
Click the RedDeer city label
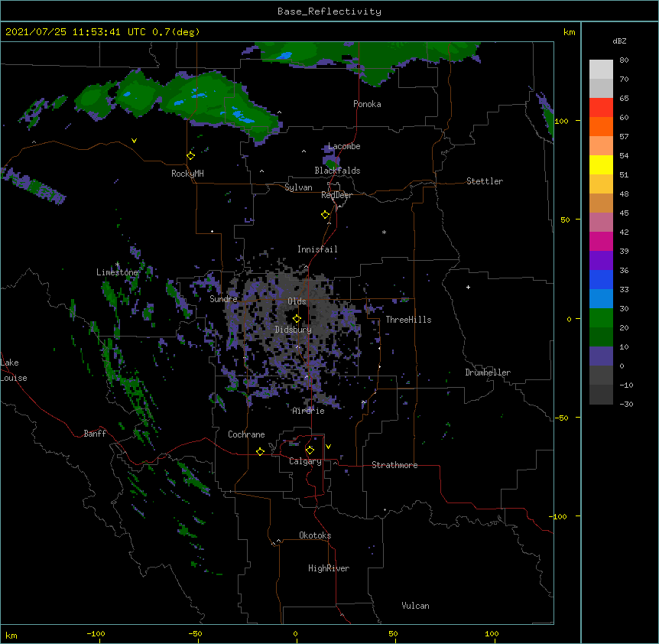[x=336, y=195]
